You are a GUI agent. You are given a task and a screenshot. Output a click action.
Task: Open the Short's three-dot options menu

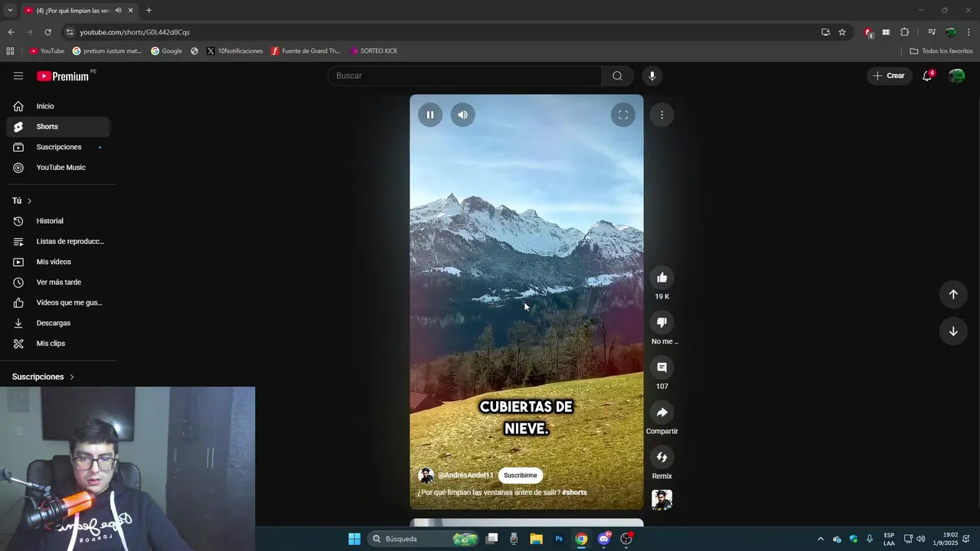click(x=661, y=115)
